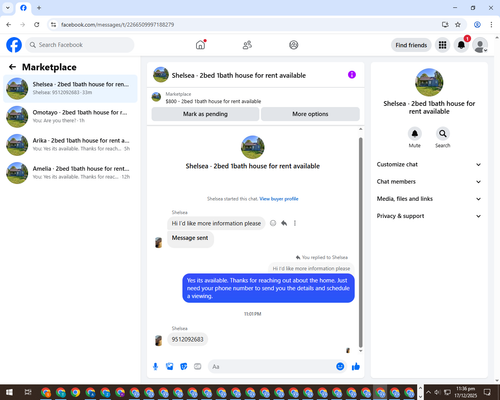The width and height of the screenshot is (500, 400).
Task: Click the voice clip microphone icon
Action: click(x=155, y=367)
